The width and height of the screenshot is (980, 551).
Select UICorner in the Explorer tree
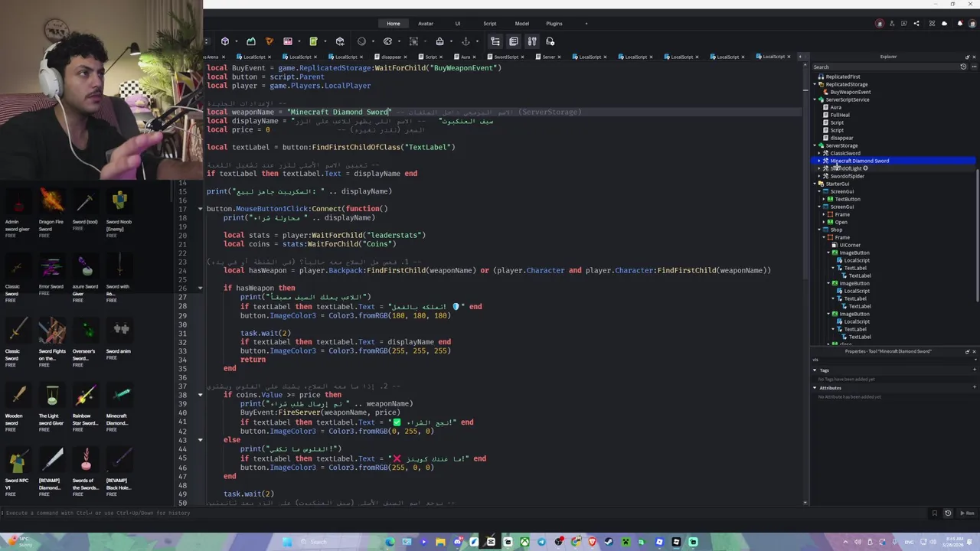coord(850,245)
